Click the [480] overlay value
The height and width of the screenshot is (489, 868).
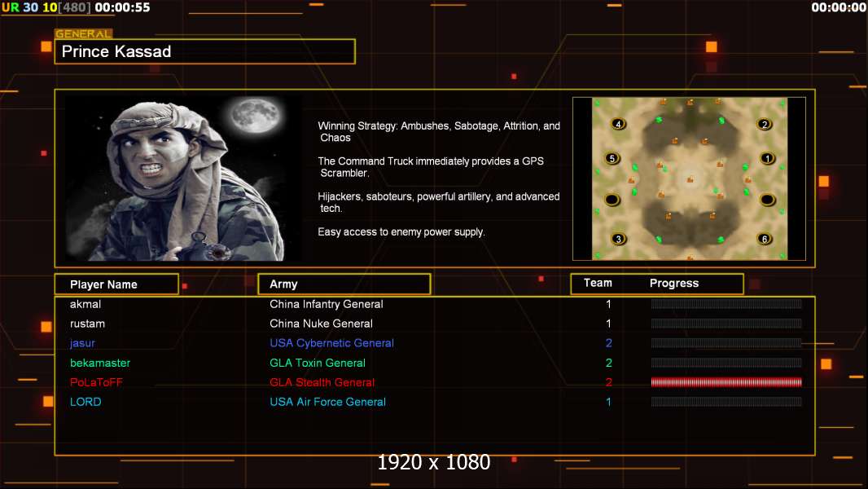(75, 8)
